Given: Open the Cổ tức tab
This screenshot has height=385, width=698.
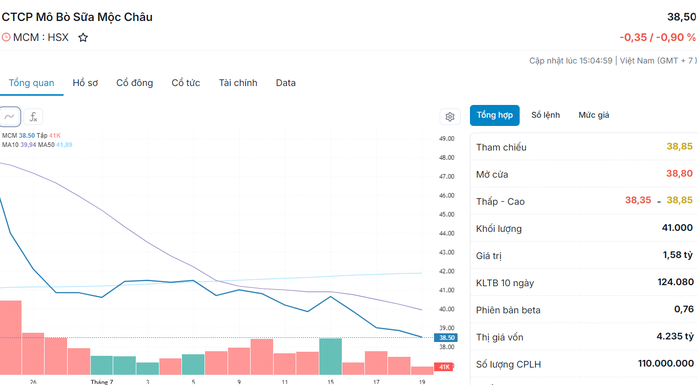Looking at the screenshot, I should (186, 83).
